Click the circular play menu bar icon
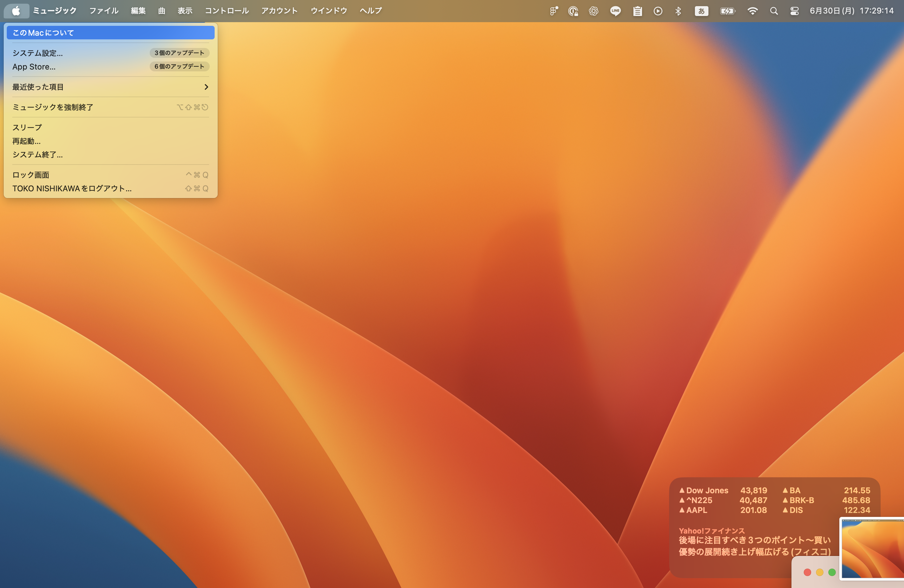Viewport: 904px width, 588px height. pyautogui.click(x=658, y=11)
